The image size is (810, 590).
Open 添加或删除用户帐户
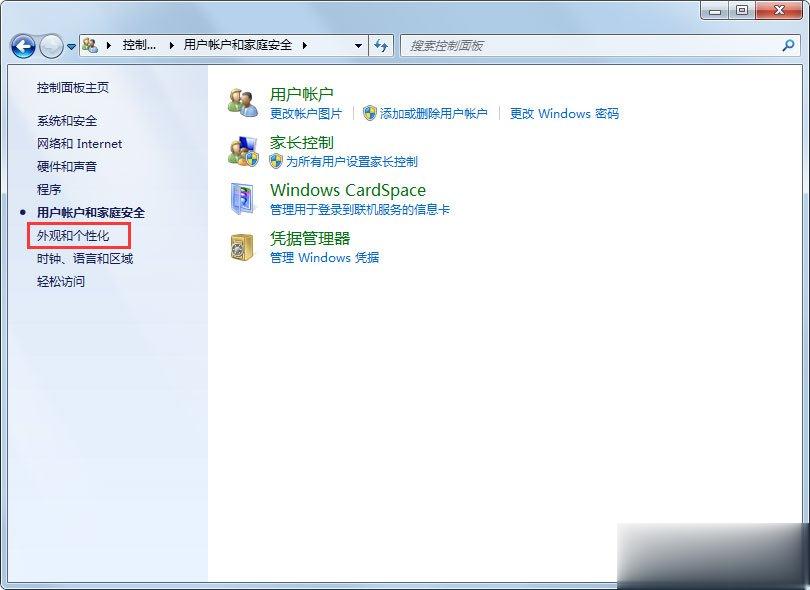[x=433, y=114]
